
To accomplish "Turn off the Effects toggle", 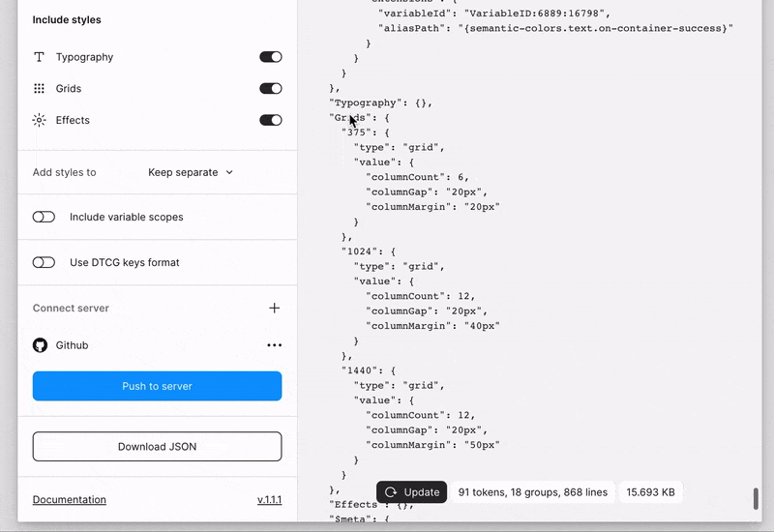I will pos(271,120).
